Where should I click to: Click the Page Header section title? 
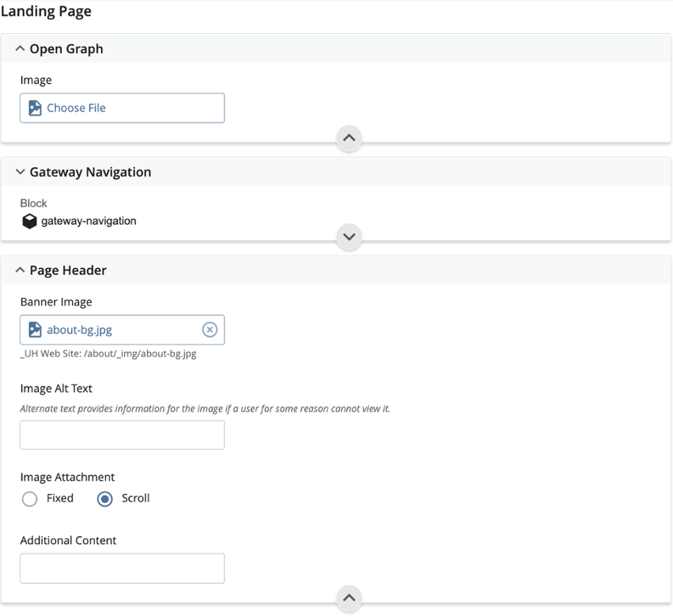pos(68,270)
